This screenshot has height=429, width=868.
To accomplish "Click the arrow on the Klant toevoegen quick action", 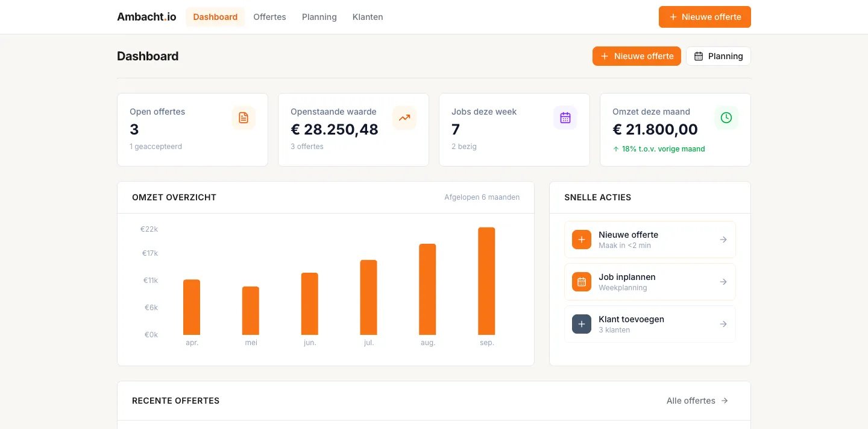I will [723, 324].
